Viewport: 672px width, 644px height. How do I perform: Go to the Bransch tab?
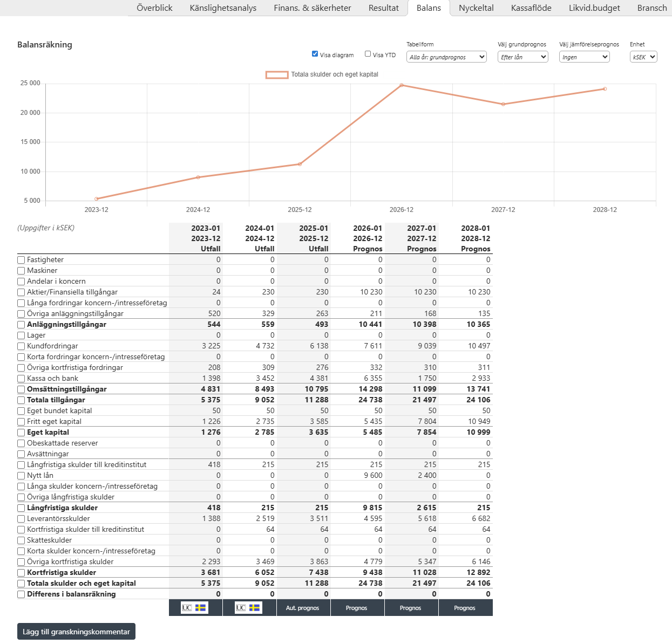pos(652,8)
